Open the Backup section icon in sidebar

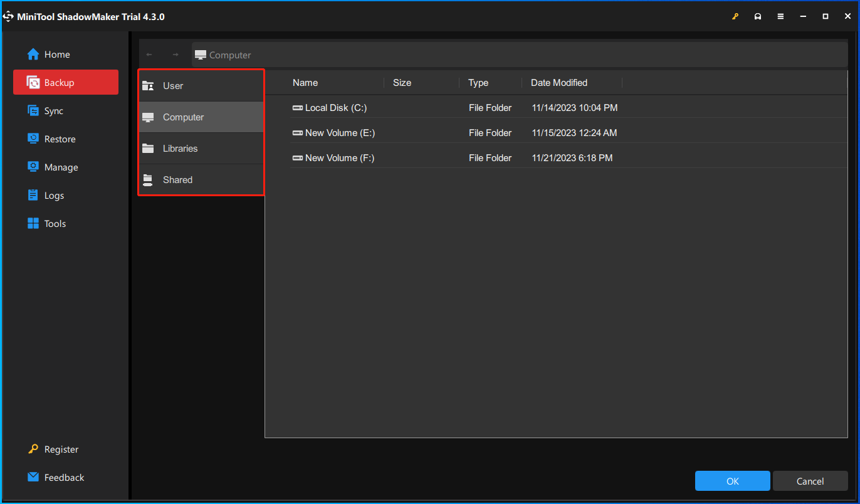click(32, 82)
